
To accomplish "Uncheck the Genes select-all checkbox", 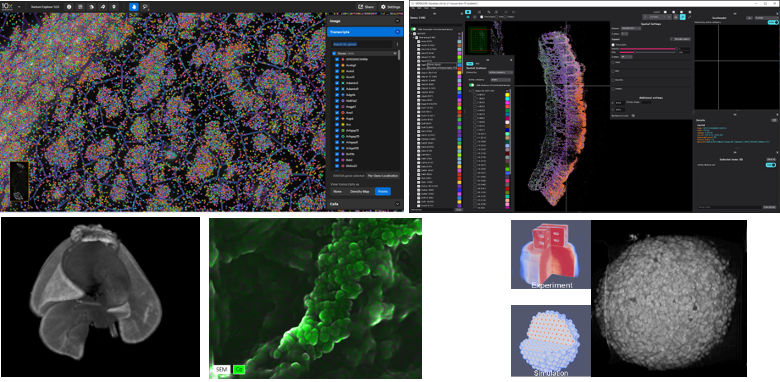I will point(334,53).
